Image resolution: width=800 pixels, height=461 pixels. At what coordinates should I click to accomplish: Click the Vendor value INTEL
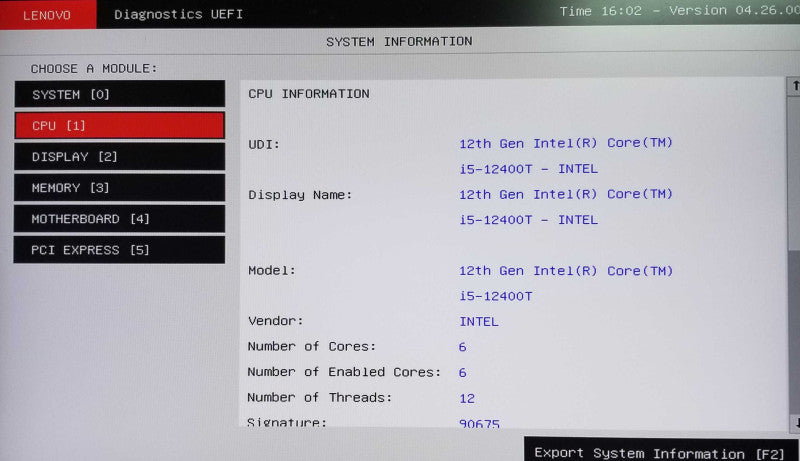[x=479, y=322]
